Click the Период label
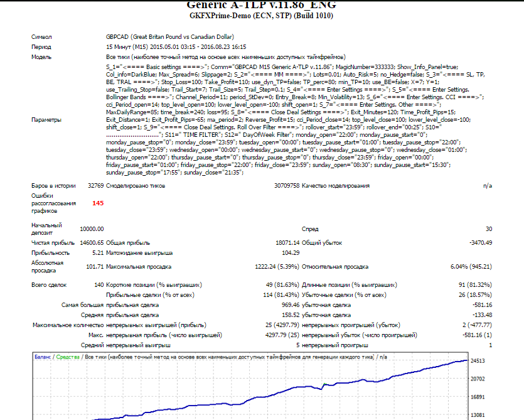Screen dimensions: 524x420 pyautogui.click(x=41, y=47)
